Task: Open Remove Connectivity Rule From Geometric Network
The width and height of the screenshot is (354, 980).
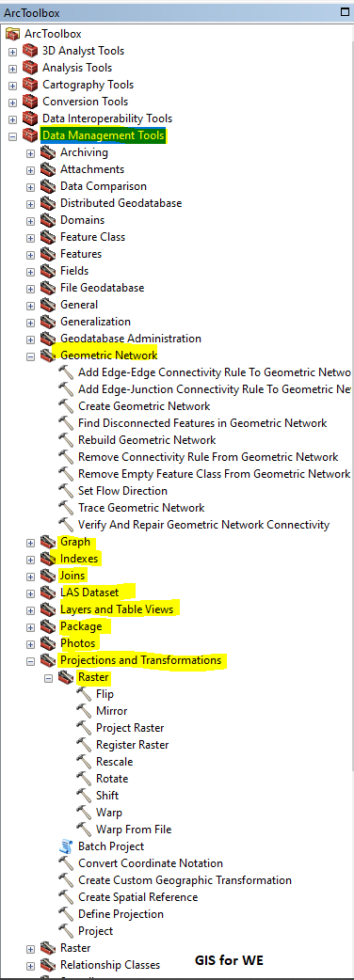Action: (208, 457)
